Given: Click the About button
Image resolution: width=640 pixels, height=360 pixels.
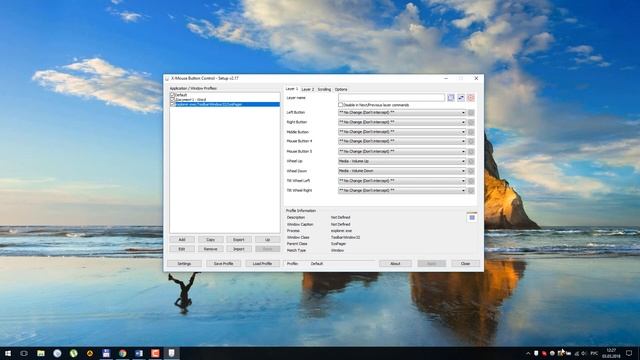Looking at the screenshot, I should (395, 264).
